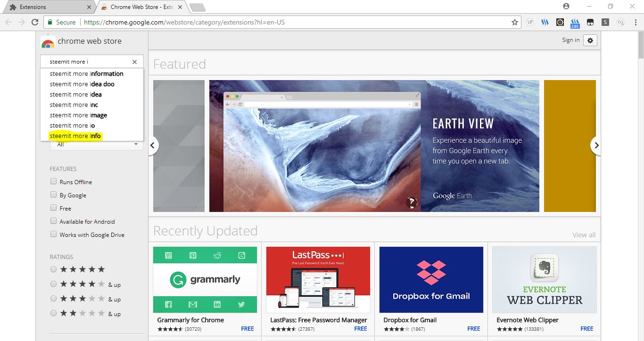Click FREE button for Grammarly for Chrome
The image size is (644, 341).
(248, 329)
